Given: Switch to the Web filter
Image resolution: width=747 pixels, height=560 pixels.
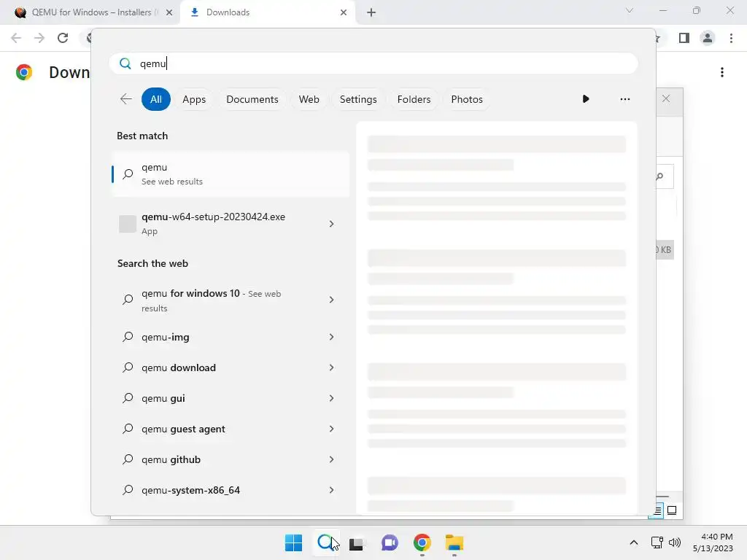Looking at the screenshot, I should [309, 99].
